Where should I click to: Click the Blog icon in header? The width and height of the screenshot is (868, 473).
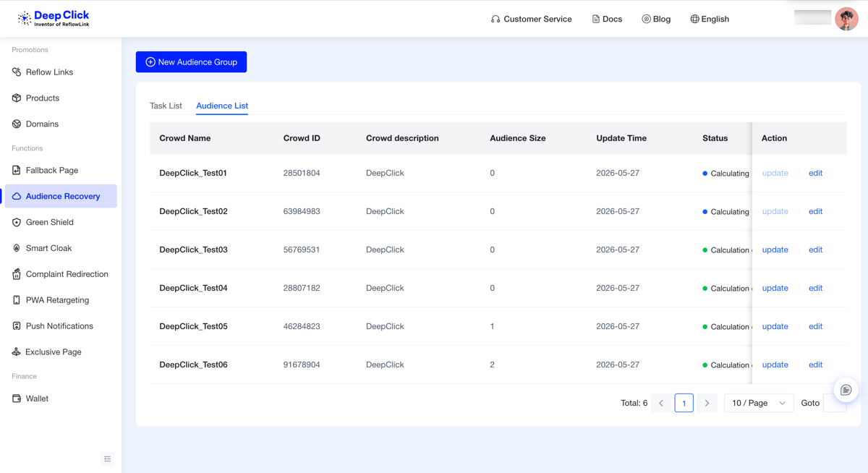click(x=646, y=20)
